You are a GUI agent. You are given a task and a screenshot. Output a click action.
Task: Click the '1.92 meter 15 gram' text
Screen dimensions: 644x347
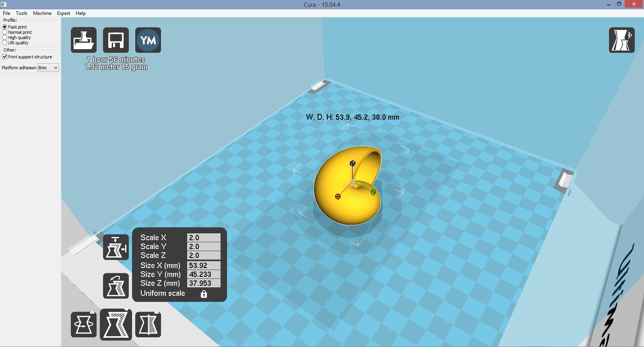pos(116,67)
